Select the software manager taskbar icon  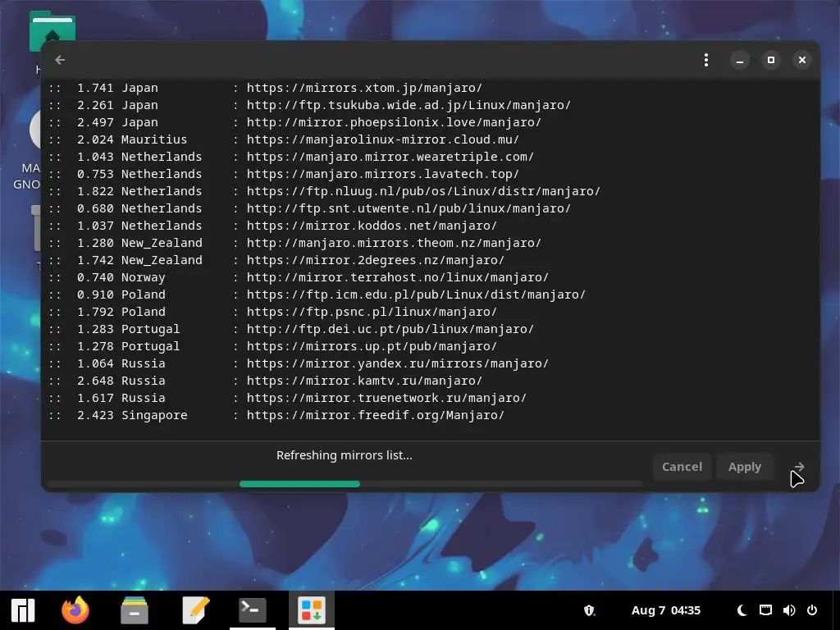point(312,610)
